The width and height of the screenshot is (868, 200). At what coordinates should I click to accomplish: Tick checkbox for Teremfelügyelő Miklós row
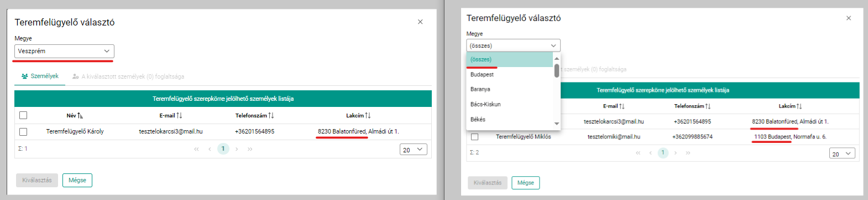pos(474,137)
